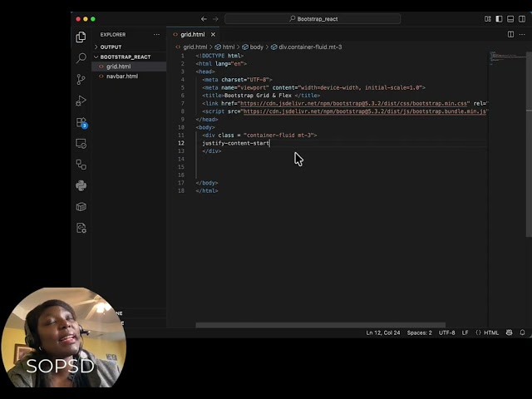The width and height of the screenshot is (532, 399).
Task: Open the editor More Actions menu
Action: 522,34
